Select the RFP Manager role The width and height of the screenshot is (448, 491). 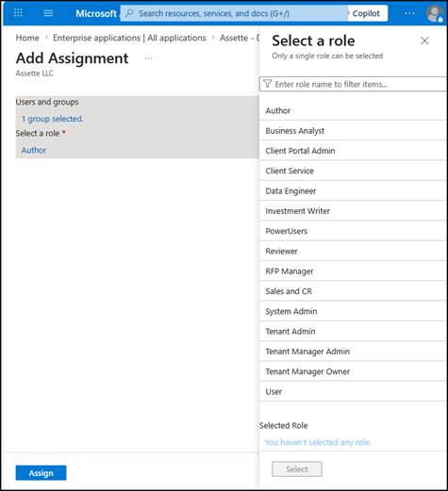(x=353, y=271)
